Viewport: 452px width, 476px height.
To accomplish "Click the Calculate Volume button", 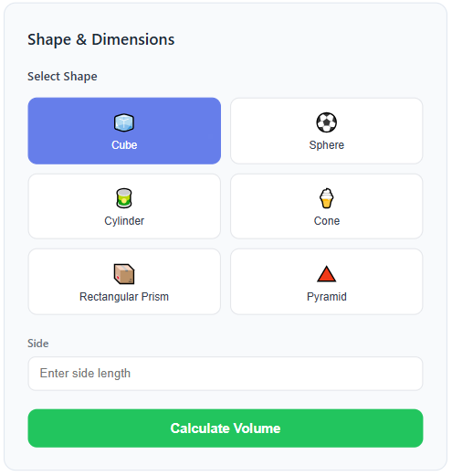I will 226,428.
